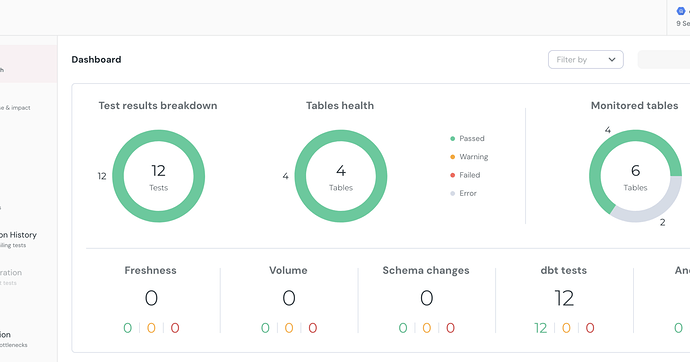Toggle the Failed legend red dot
The image size is (690, 362).
pyautogui.click(x=452, y=175)
